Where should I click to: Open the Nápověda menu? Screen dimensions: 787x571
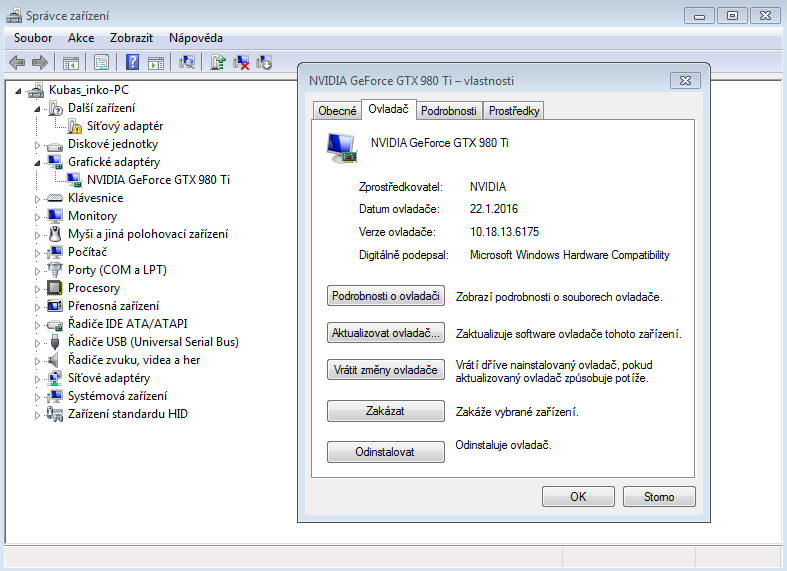196,38
